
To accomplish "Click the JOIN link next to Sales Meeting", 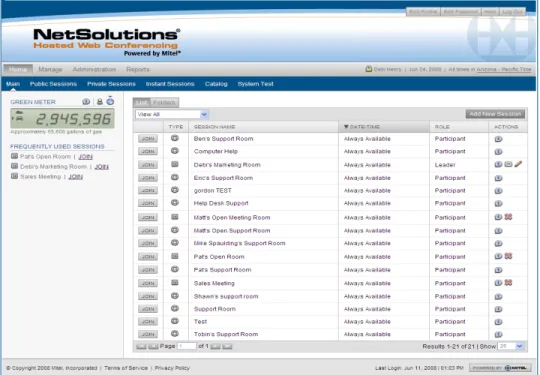I will 75,177.
